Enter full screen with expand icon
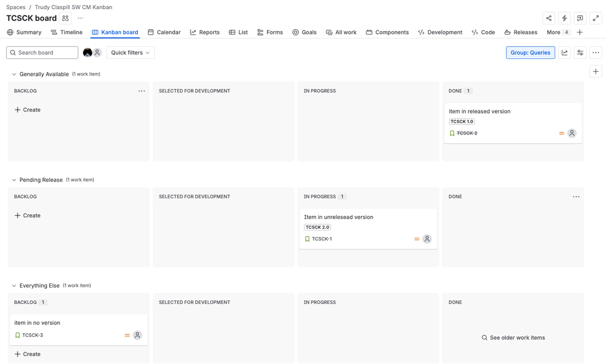Image resolution: width=606 pixels, height=364 pixels. tap(596, 18)
